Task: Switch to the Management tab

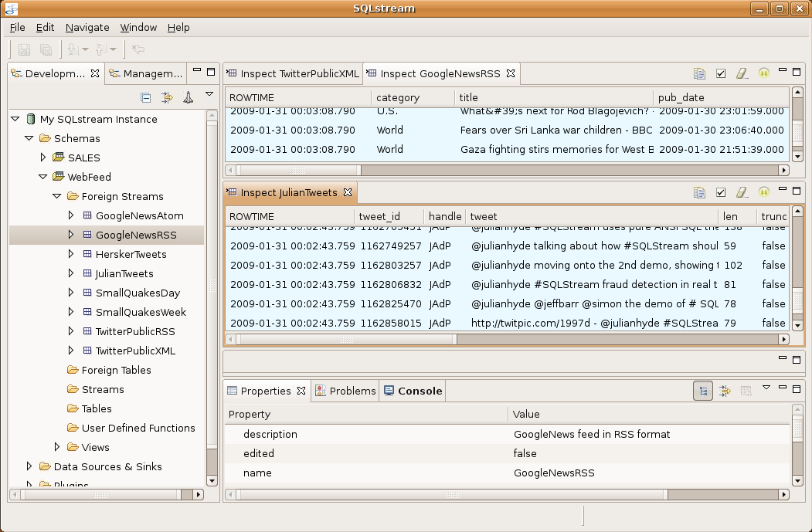Action: pos(146,73)
